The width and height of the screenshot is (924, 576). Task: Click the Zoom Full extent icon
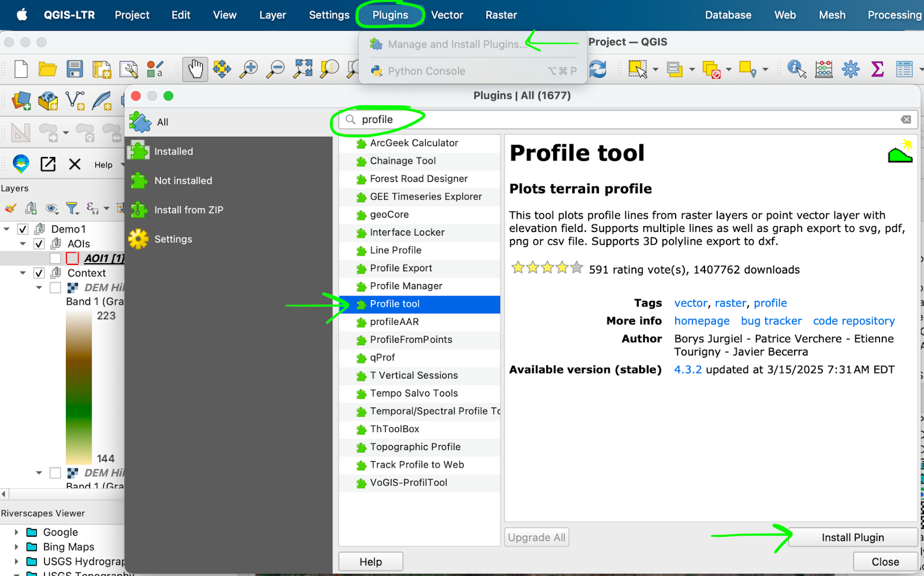click(x=303, y=69)
